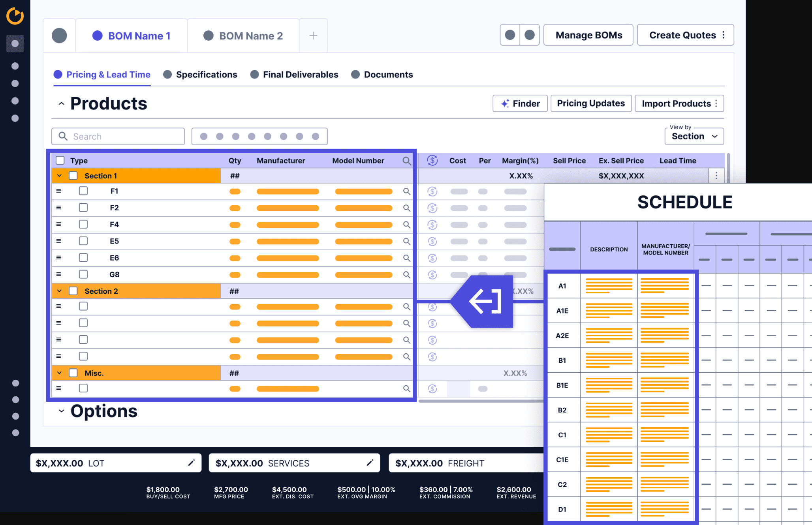The image size is (812, 525).
Task: Toggle the select-all checkbox beside Type
Action: [60, 160]
